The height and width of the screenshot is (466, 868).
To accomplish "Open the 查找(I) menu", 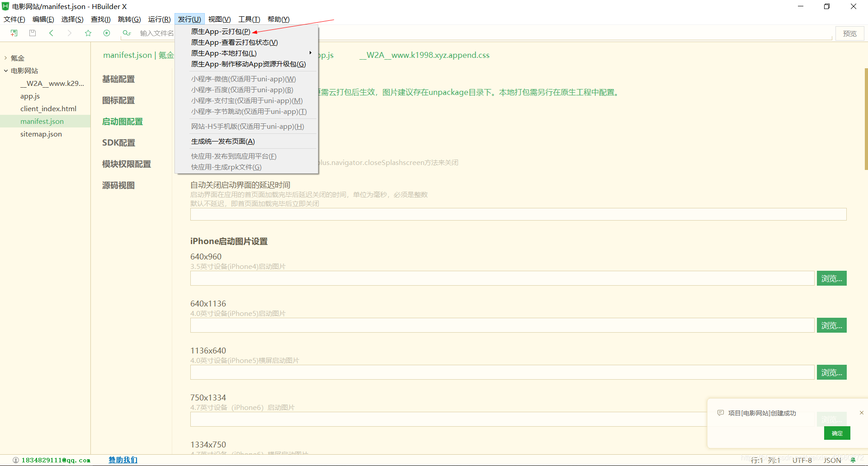I will tap(101, 19).
